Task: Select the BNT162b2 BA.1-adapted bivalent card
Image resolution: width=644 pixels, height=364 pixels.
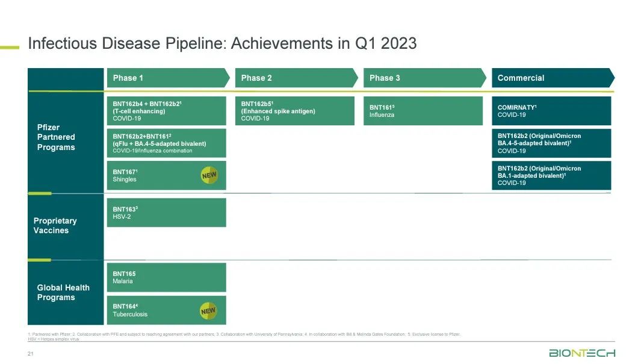Action: pos(551,175)
